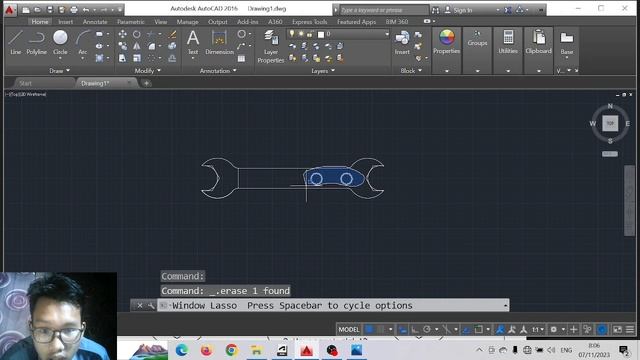Select the Mirror tool in Modify panel
This screenshot has height=360, width=640.
pyautogui.click(x=137, y=46)
